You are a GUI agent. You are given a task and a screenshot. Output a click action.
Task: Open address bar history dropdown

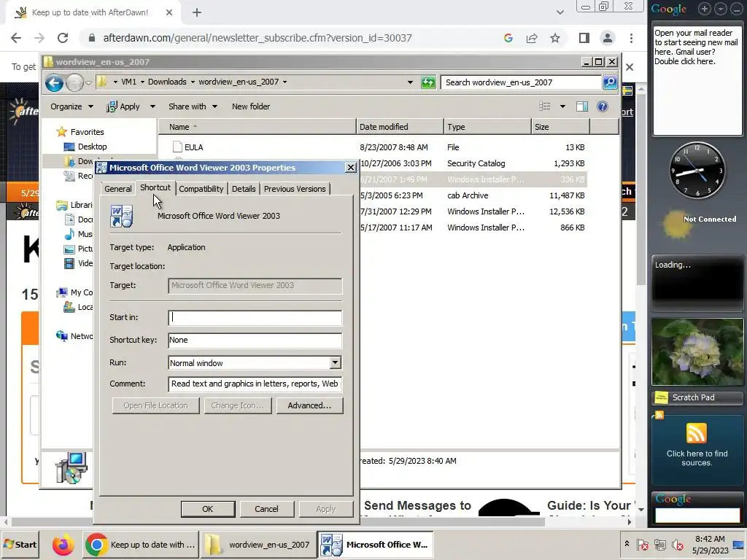410,82
